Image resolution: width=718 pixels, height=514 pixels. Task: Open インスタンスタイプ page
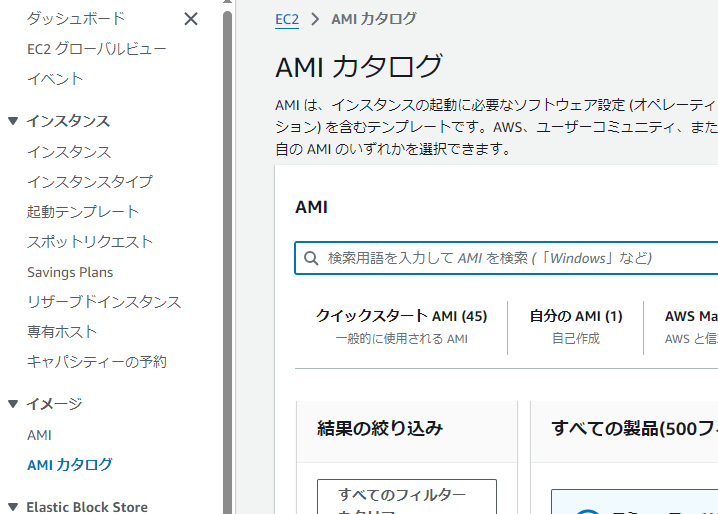click(x=90, y=182)
